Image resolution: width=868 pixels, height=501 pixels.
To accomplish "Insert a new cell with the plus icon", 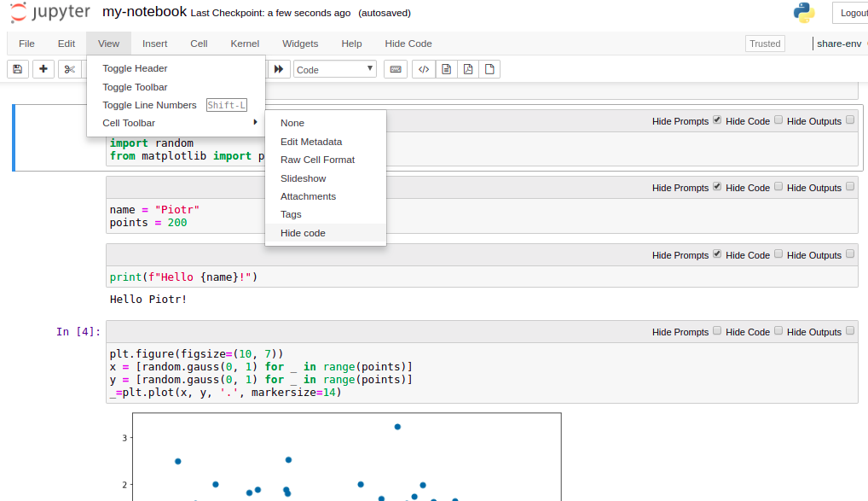I will click(43, 69).
